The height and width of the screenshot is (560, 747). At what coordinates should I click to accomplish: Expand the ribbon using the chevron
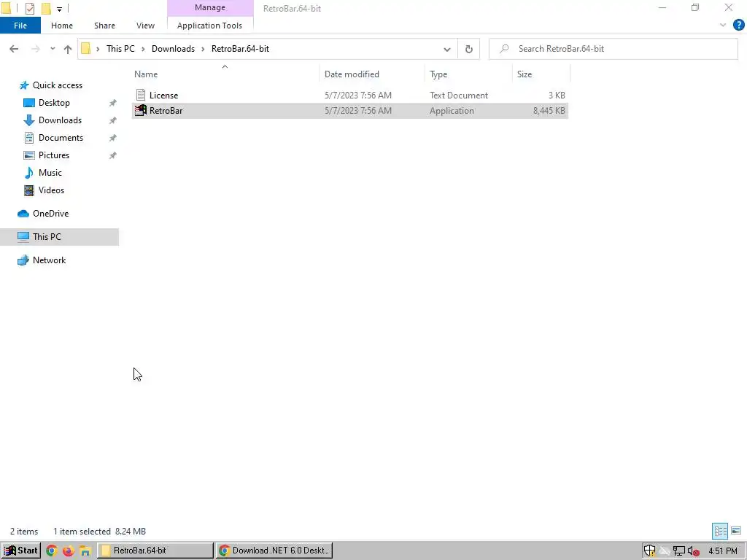point(723,26)
